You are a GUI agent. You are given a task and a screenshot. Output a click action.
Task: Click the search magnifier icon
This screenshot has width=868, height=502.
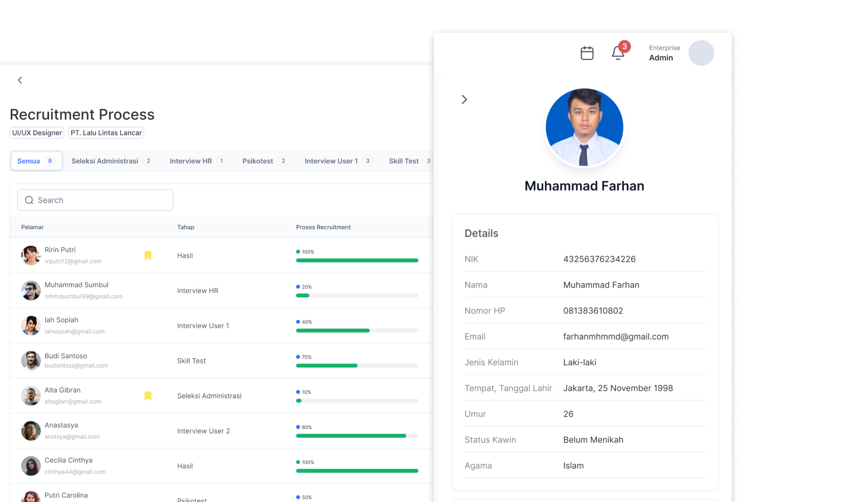pyautogui.click(x=29, y=200)
